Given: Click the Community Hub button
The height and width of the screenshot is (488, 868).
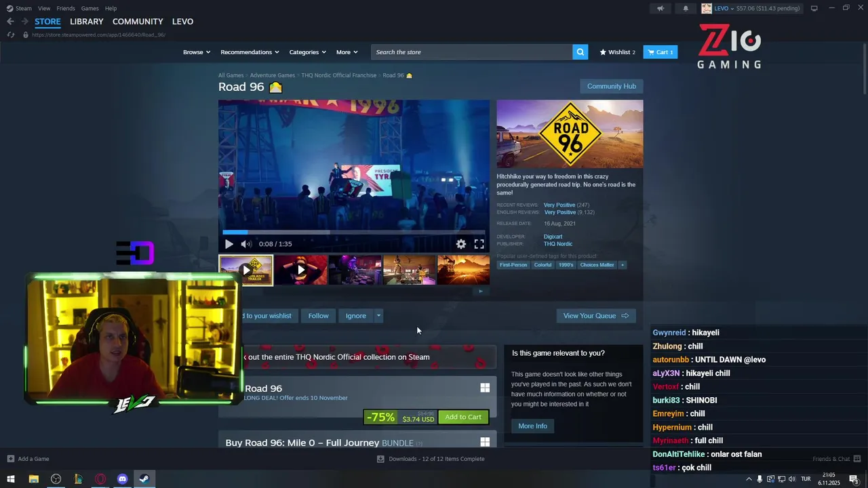Looking at the screenshot, I should [x=611, y=86].
